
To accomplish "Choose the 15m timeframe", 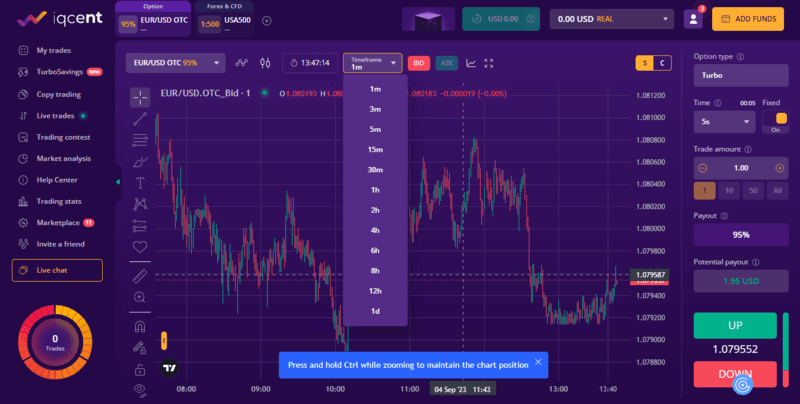I will point(375,149).
